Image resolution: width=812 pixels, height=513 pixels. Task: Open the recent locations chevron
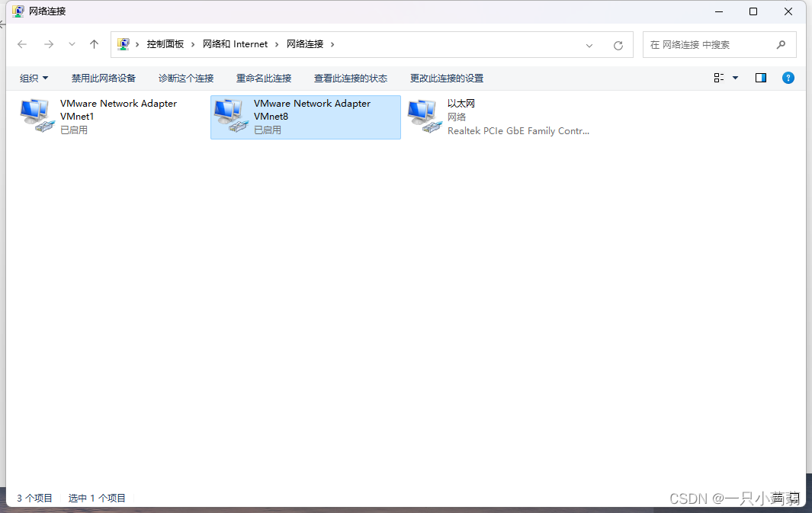pyautogui.click(x=72, y=44)
